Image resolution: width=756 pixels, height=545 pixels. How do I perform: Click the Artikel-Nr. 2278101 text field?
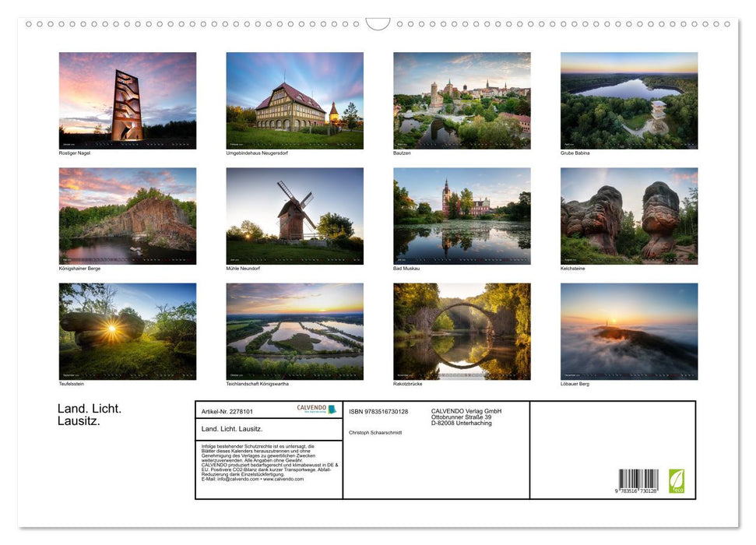pyautogui.click(x=228, y=411)
